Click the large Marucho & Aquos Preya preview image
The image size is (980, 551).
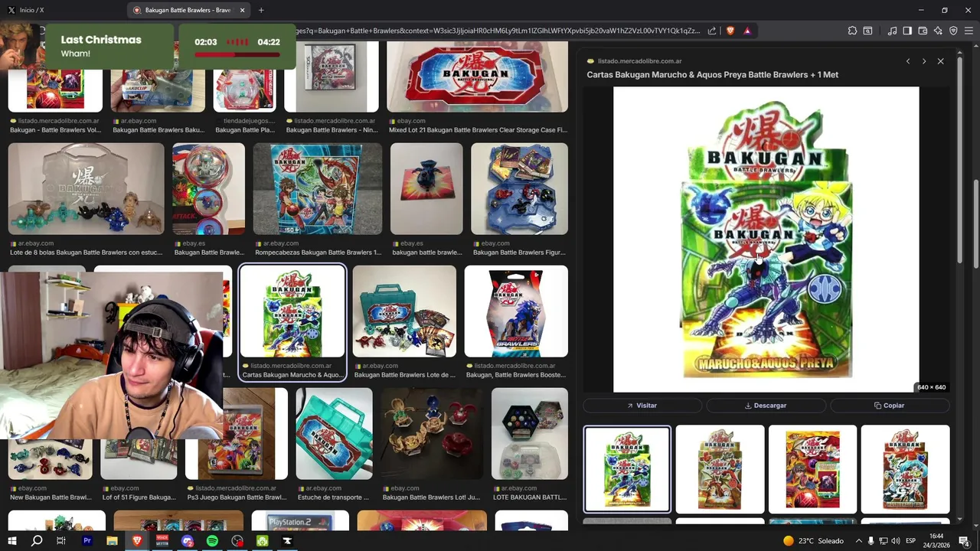point(766,240)
